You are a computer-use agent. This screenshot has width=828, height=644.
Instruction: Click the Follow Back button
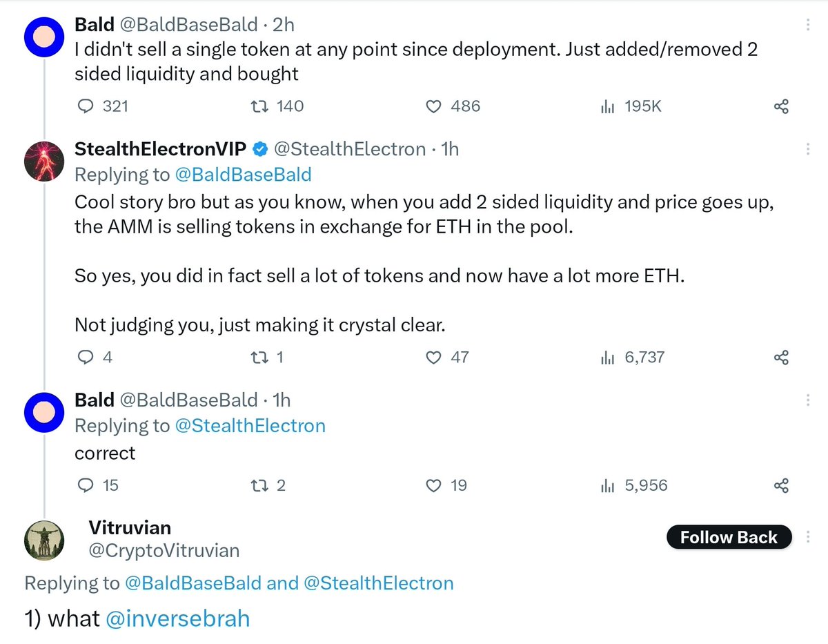pos(729,538)
